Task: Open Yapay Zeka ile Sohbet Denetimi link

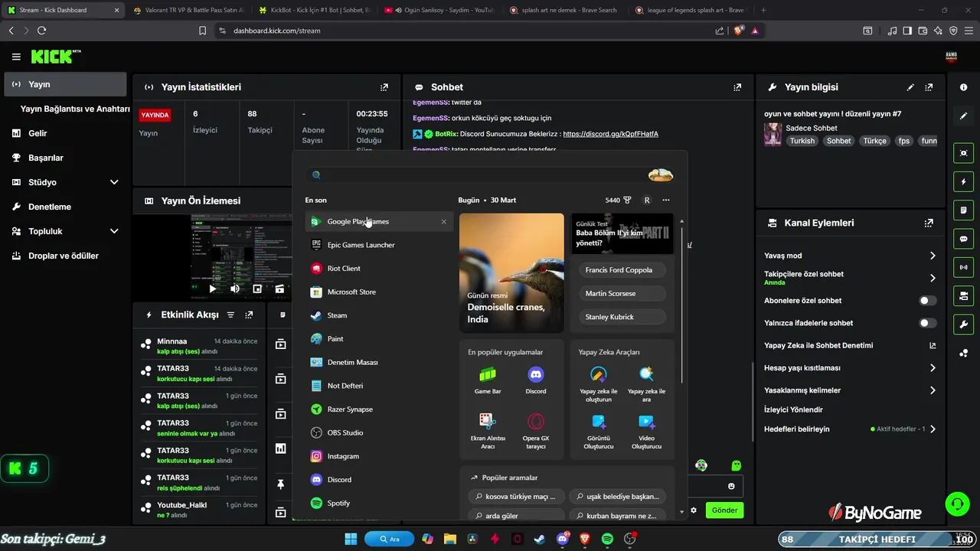Action: 850,345
